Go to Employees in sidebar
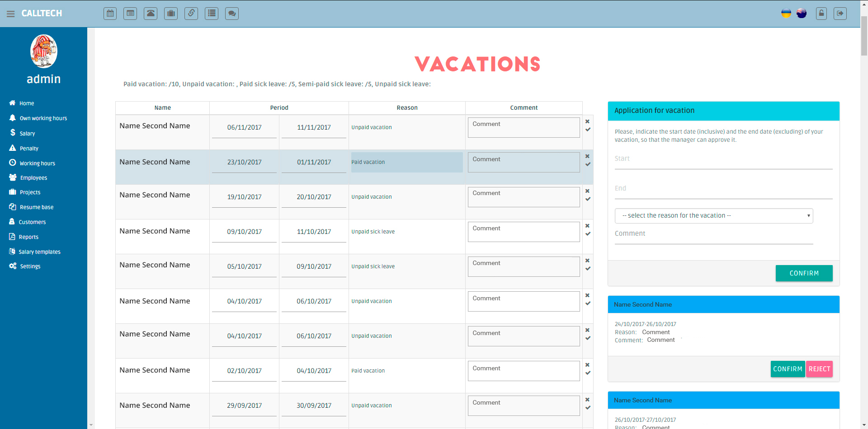The image size is (868, 429). point(33,178)
